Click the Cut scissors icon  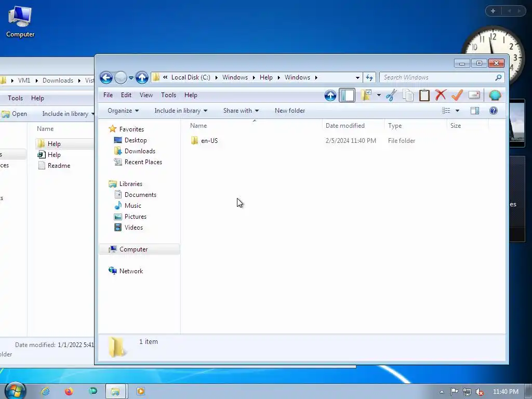pos(391,96)
